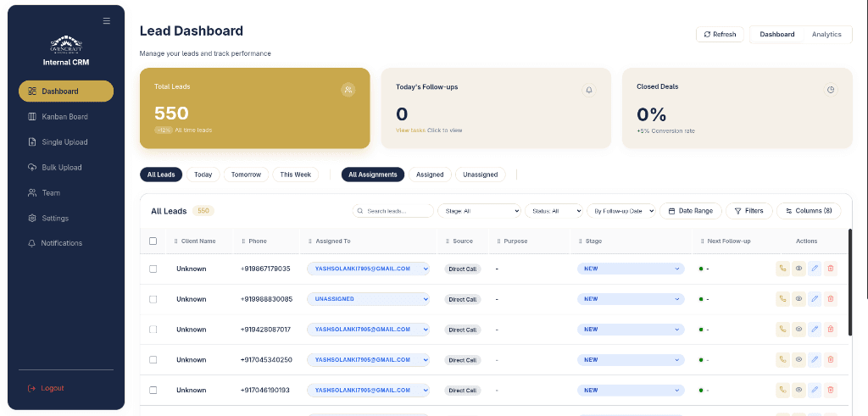Click the View tasks link
The width and height of the screenshot is (868, 416).
click(411, 130)
